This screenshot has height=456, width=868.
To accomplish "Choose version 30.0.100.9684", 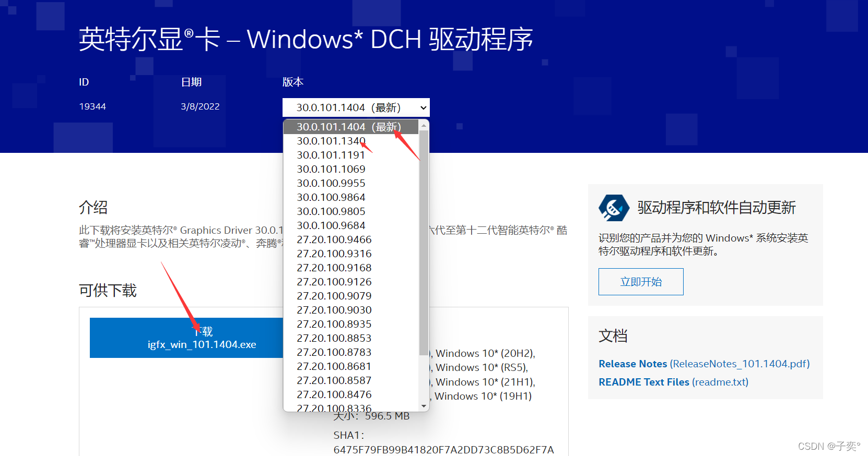I will 351,225.
